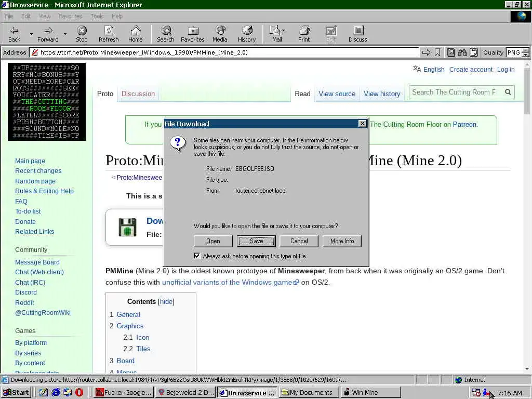Open the Tools menu
This screenshot has height=399, width=532.
97,16
